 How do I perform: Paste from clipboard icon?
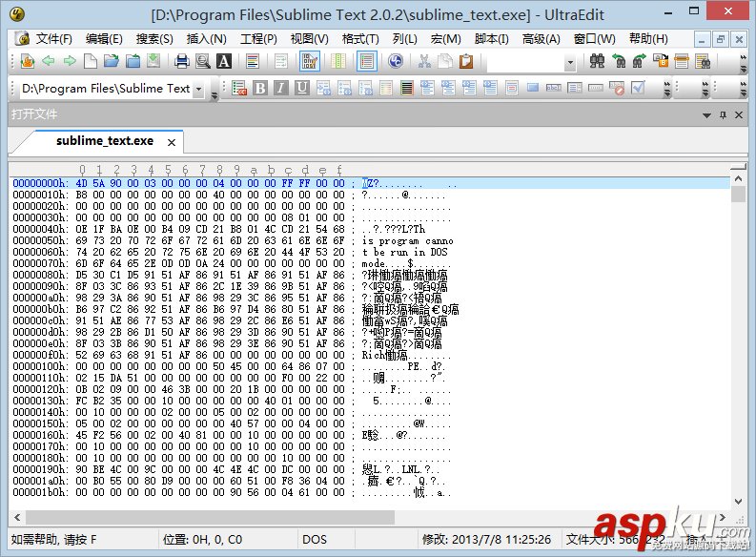pos(466,61)
